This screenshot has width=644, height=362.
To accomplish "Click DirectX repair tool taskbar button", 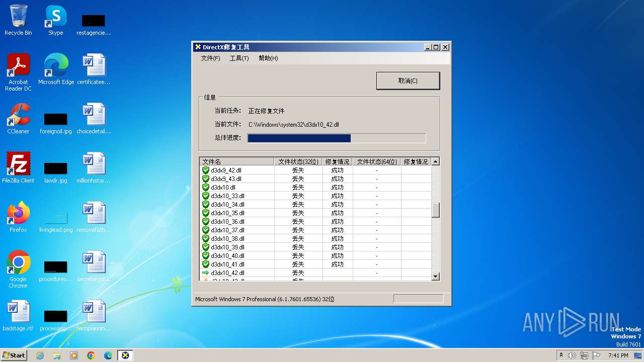I will (125, 355).
